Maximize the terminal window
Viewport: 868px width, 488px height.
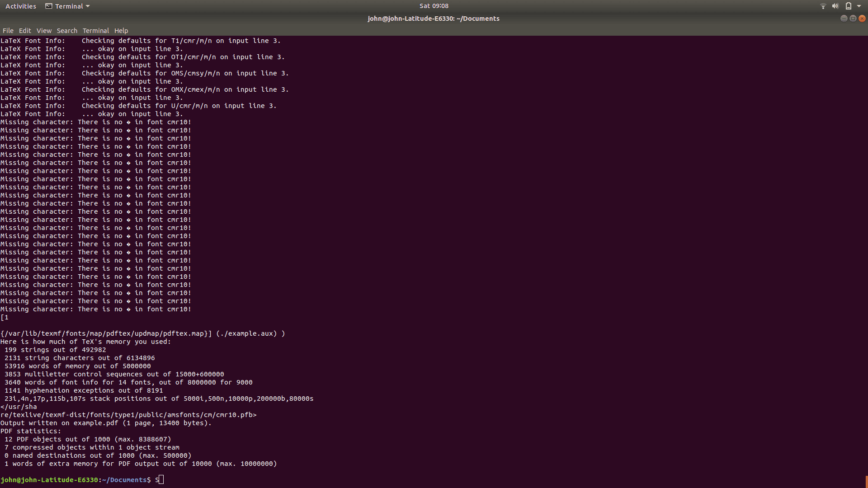coord(853,19)
